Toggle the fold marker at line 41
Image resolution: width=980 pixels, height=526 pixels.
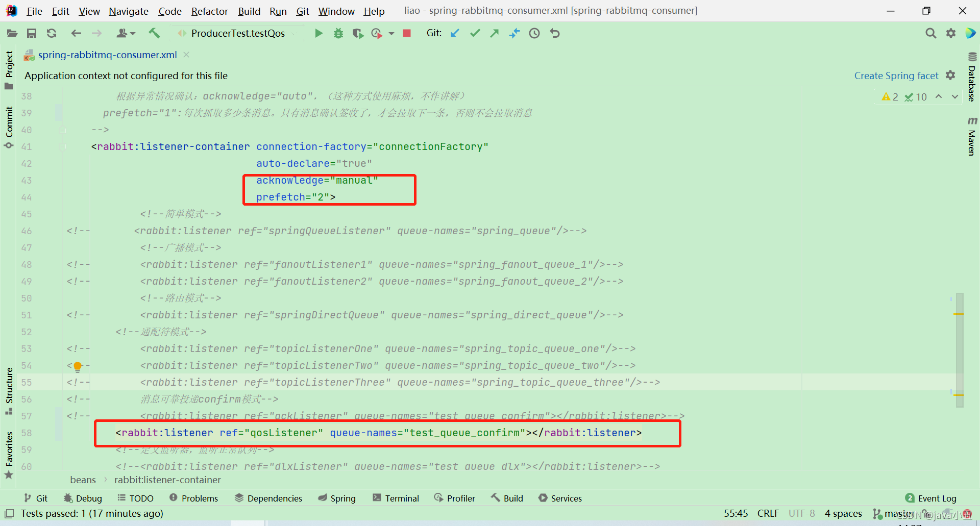coord(63,147)
